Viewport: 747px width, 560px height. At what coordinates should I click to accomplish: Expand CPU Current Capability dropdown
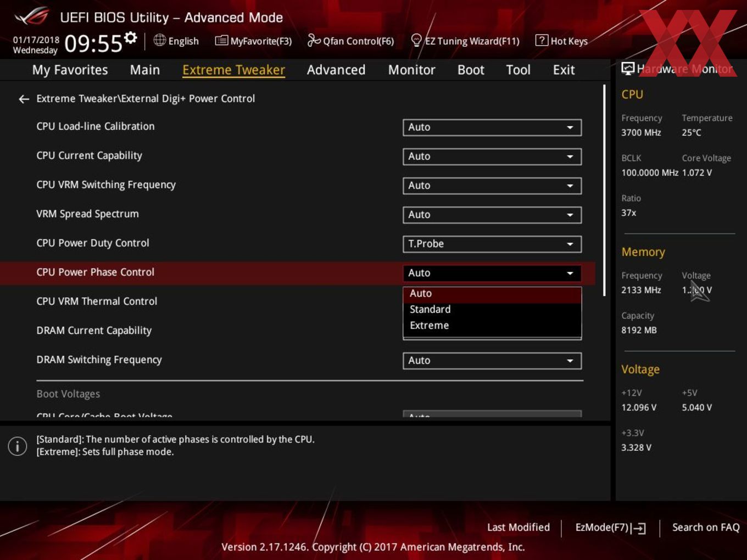492,156
